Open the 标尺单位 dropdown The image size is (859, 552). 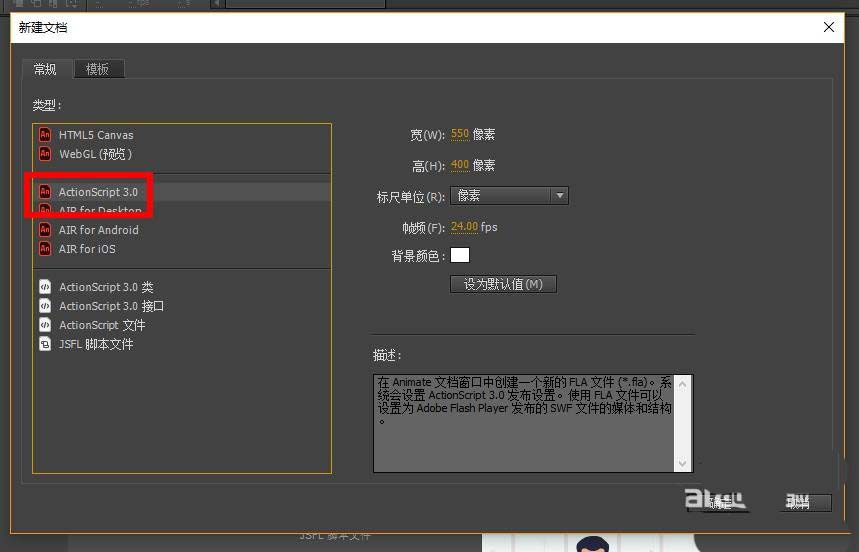click(x=509, y=196)
